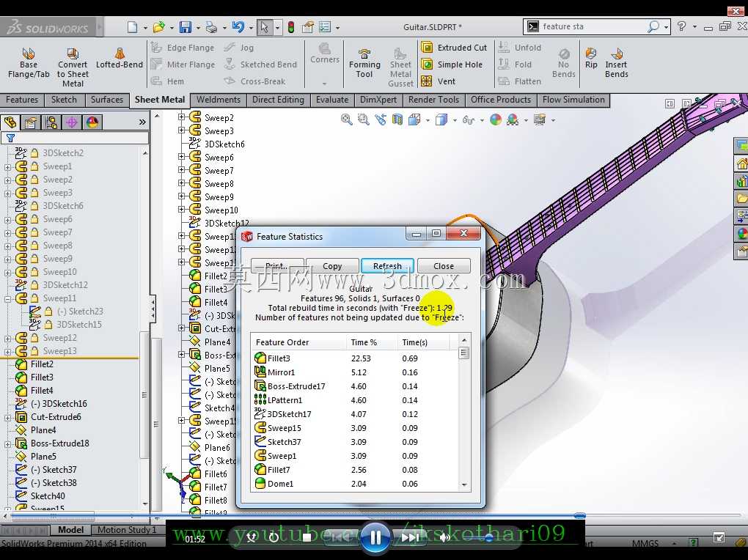Click the Zoom to Fit icon
Screen dimensions: 748x560
(346, 119)
